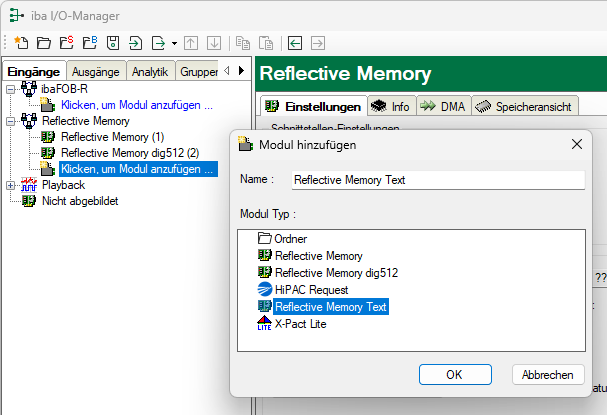Expand the Playback tree node
Screen dimensions: 607x415
pos(11,185)
